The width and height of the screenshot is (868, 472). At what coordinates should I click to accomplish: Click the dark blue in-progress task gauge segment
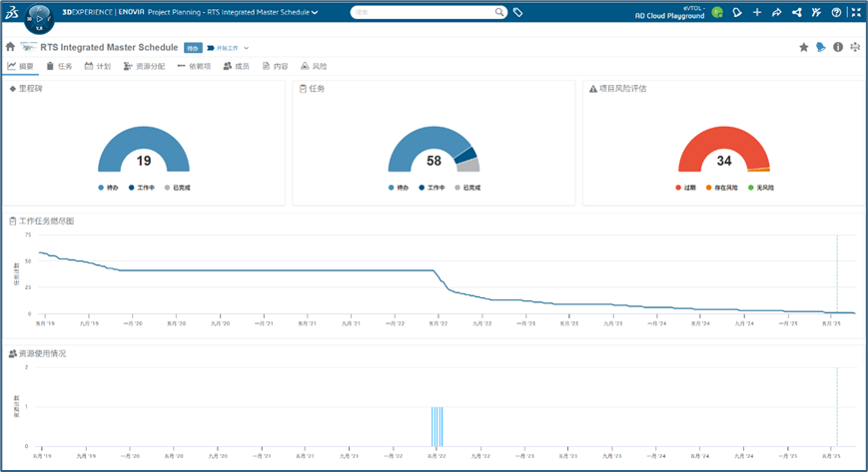coord(466,155)
